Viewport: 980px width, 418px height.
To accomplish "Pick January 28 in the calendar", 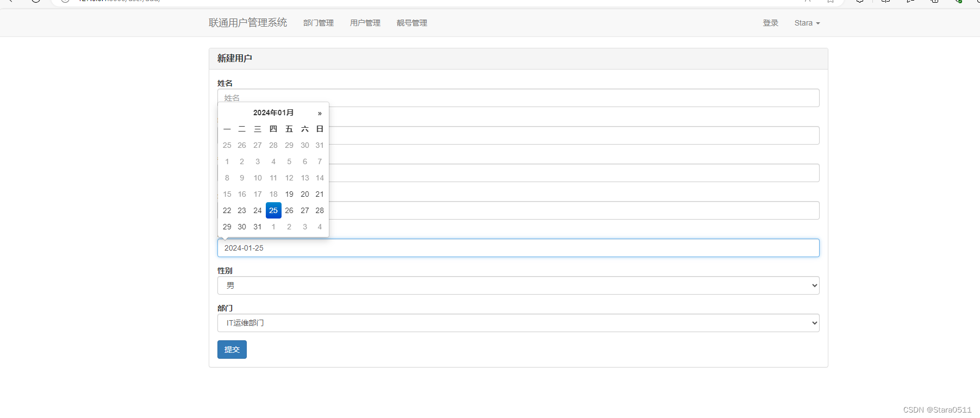I will click(320, 210).
